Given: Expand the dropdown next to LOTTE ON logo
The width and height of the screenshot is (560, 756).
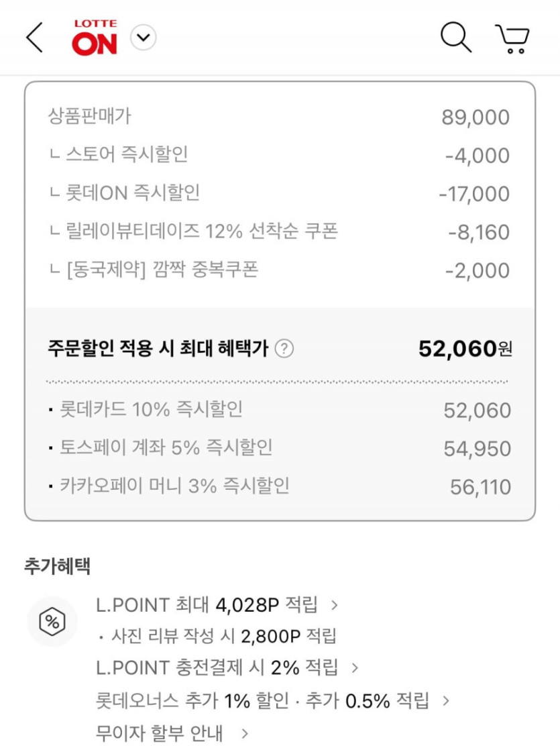Looking at the screenshot, I should click(143, 38).
